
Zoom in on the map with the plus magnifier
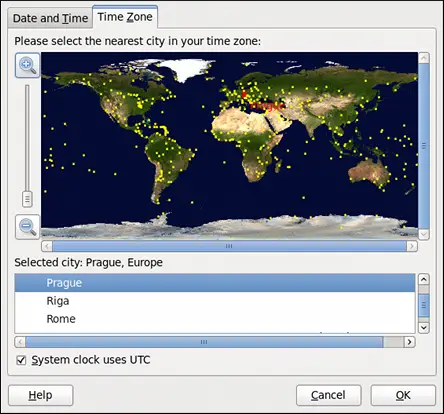[27, 65]
